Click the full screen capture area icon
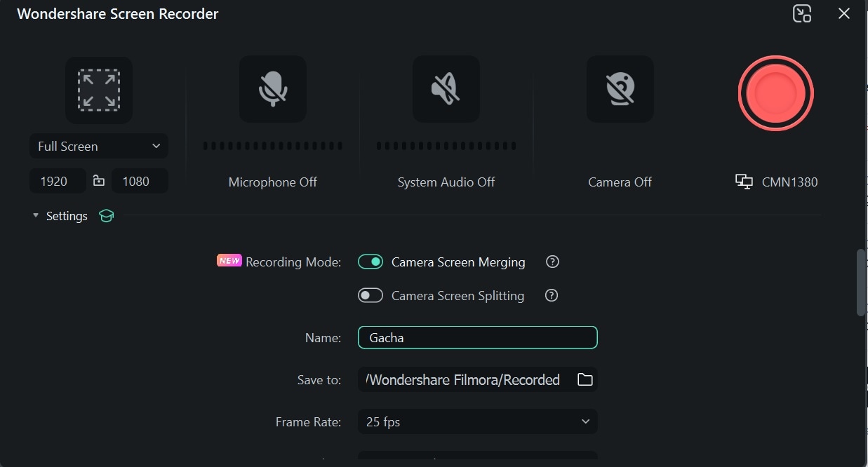Screen dimensions: 868x467 click(x=98, y=90)
